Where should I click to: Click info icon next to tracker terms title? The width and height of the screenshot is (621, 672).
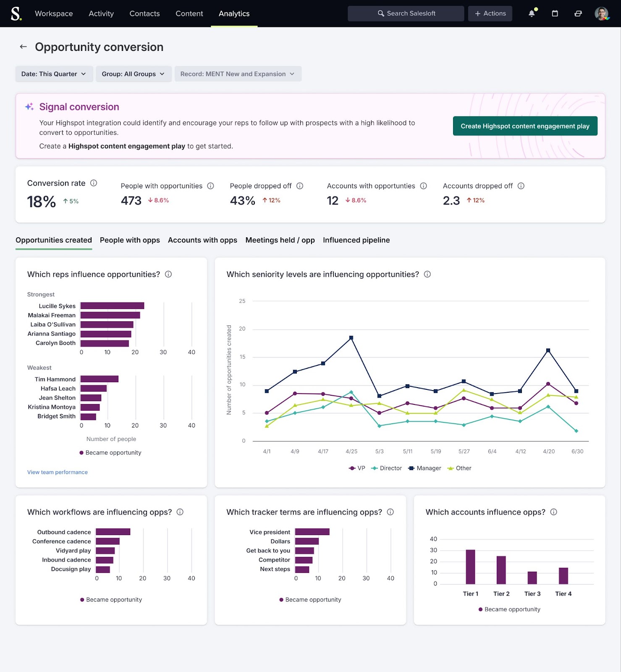(x=390, y=512)
